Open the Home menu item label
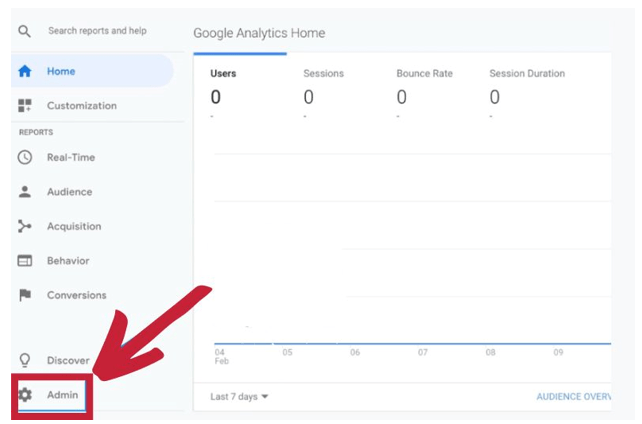This screenshot has width=642, height=424. (61, 71)
